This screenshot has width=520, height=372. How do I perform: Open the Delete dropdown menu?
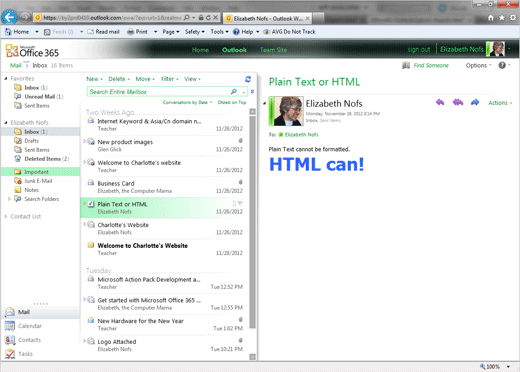tap(119, 79)
